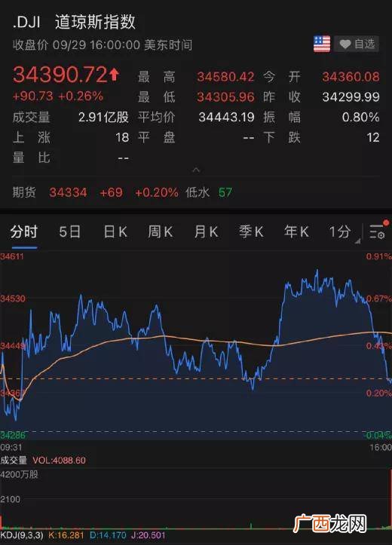
Task: Tap the 成交量 VOL:4088.60 indicator label
Action: [43, 460]
